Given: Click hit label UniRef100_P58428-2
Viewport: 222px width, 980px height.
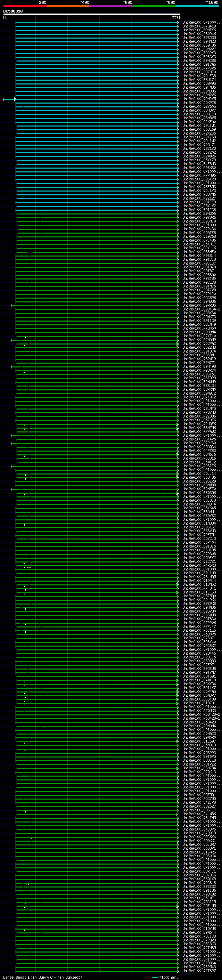Looking at the screenshot, I should point(201,714).
